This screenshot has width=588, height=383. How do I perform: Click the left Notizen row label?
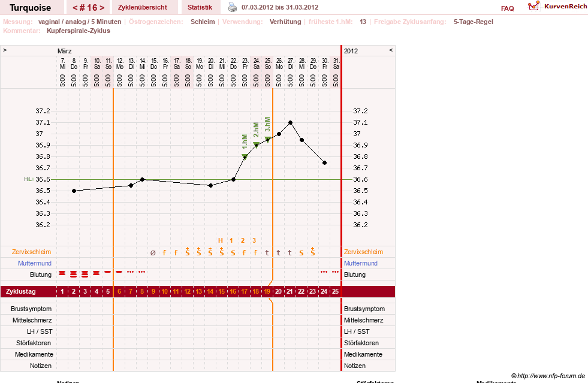coord(41,366)
